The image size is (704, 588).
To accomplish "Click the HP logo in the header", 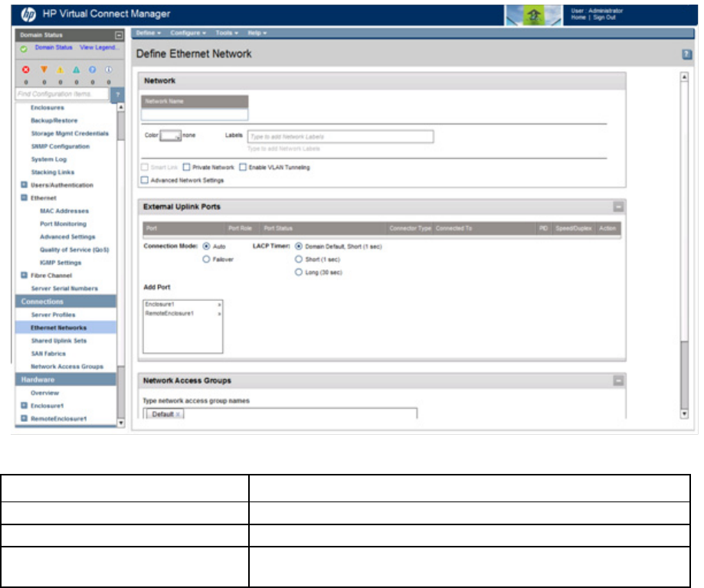I will coord(30,14).
